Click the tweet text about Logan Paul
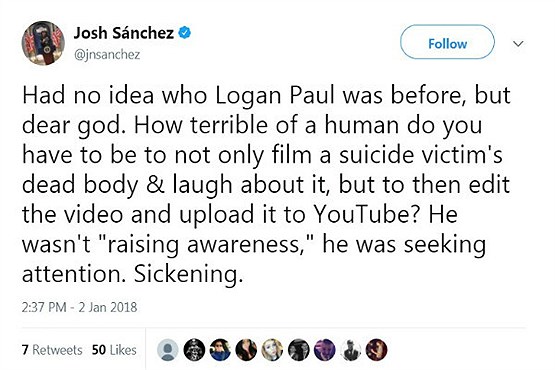 click(x=266, y=185)
